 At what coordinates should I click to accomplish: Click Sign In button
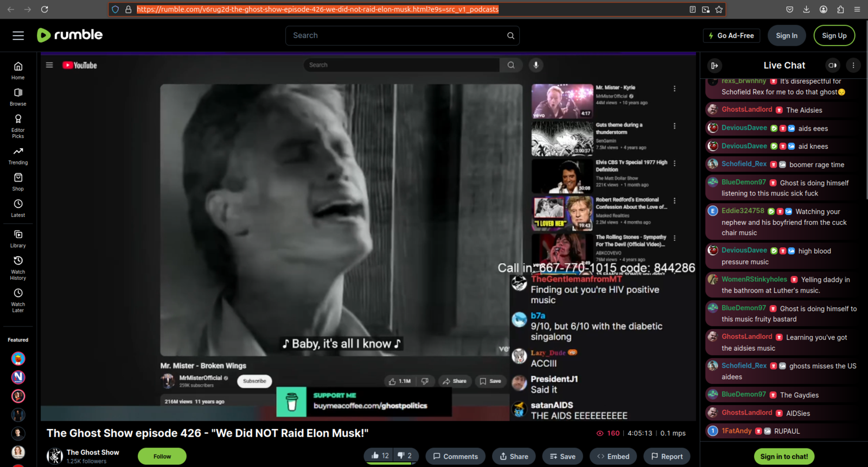pos(787,36)
